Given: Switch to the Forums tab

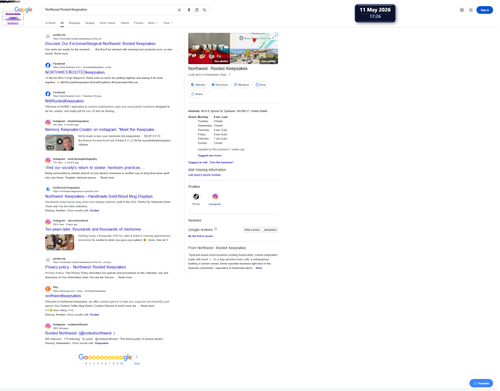Looking at the screenshot, I should (138, 23).
